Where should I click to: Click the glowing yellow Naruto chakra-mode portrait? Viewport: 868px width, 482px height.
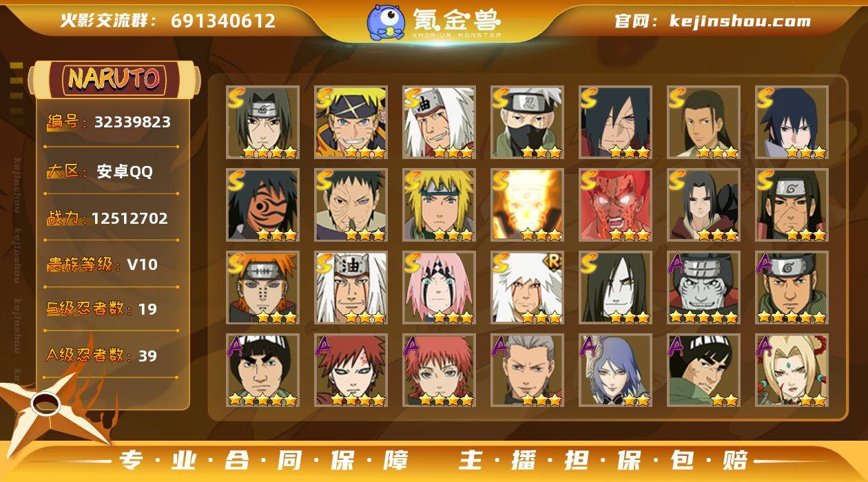[527, 205]
